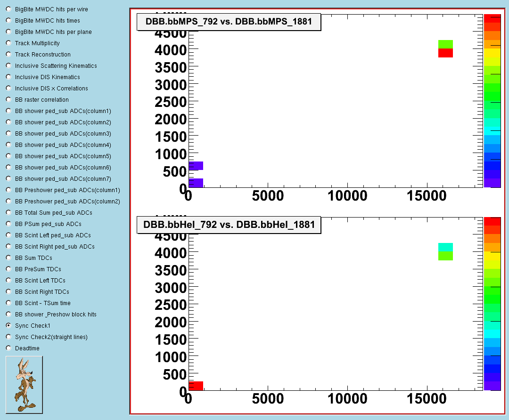Choose BB Scint - TSum time
The image size is (509, 420).
point(9,303)
